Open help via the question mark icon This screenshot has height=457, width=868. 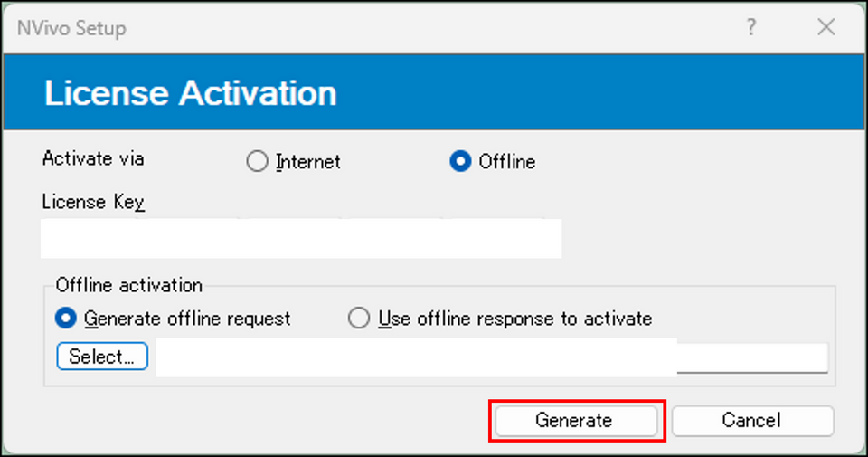[x=750, y=26]
